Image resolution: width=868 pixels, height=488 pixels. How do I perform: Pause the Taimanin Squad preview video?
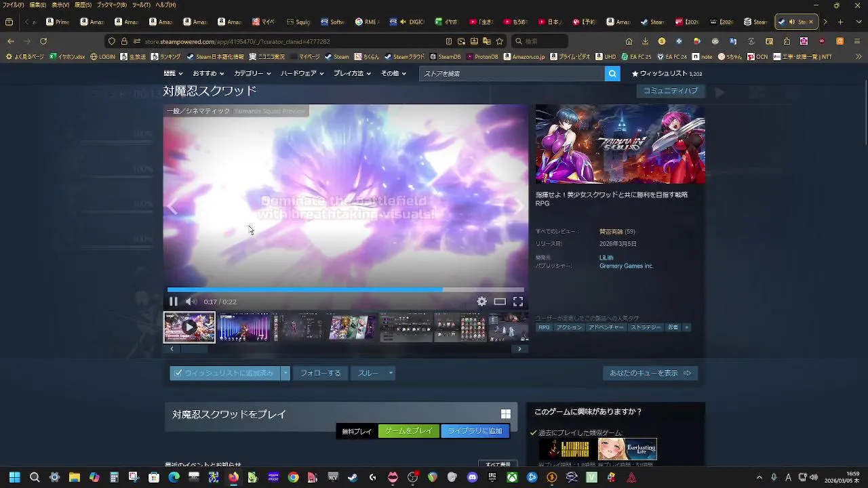174,302
